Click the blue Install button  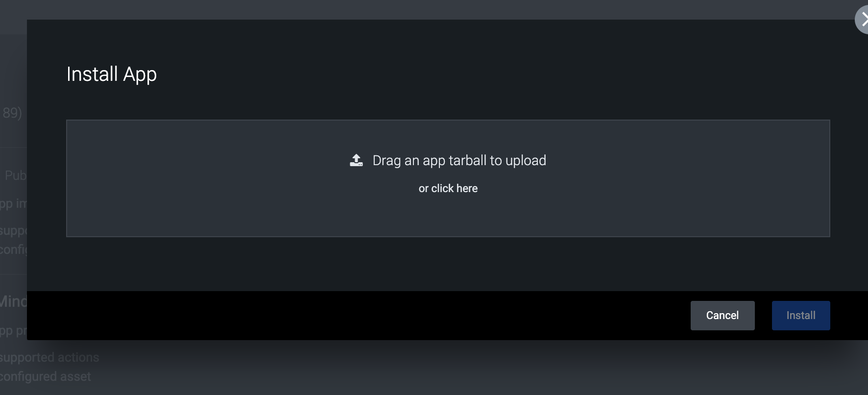[x=801, y=316]
